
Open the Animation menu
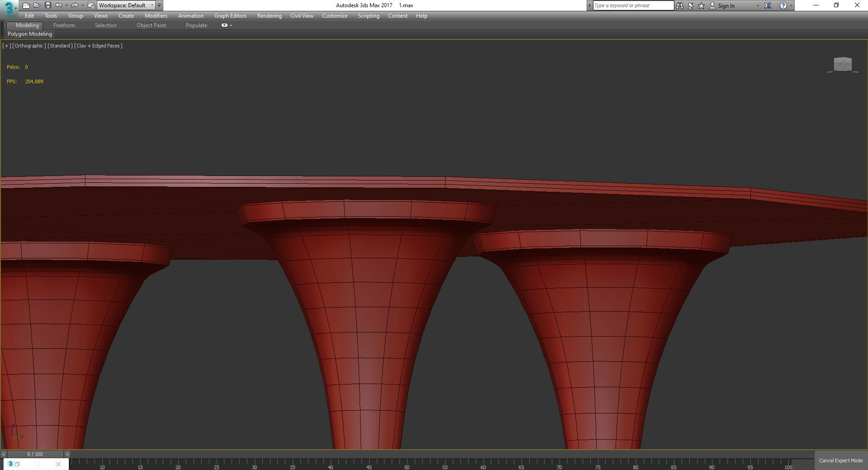point(190,16)
